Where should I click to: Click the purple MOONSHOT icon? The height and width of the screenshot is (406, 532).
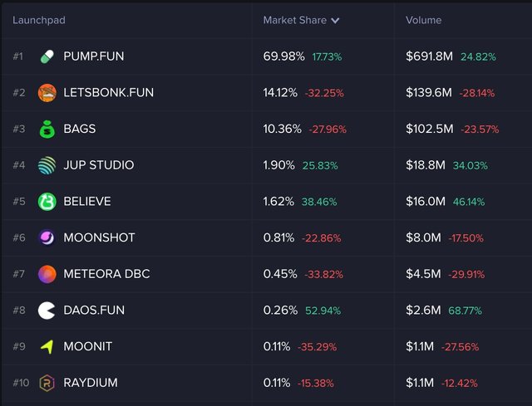(47, 237)
